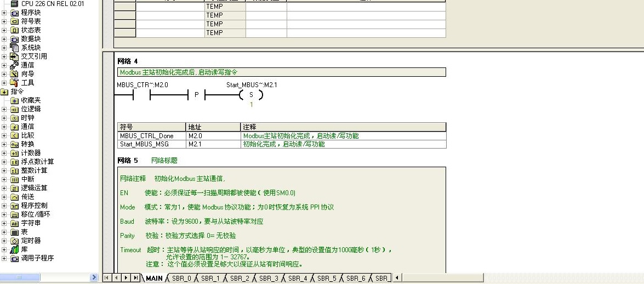
Task: Click the 库 libraries icon
Action: point(14,249)
